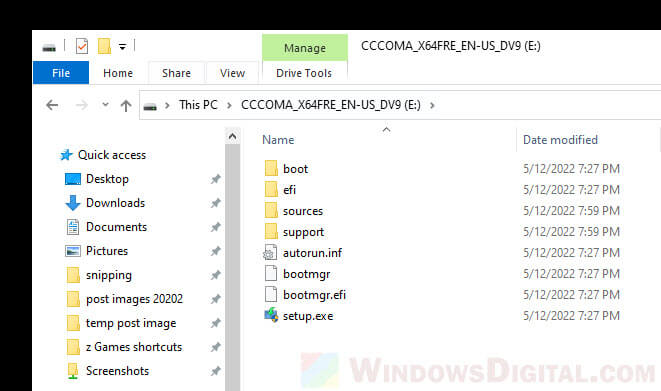Viewport: 661px width, 391px height.
Task: Open the Drive Tools tab
Action: 304,73
